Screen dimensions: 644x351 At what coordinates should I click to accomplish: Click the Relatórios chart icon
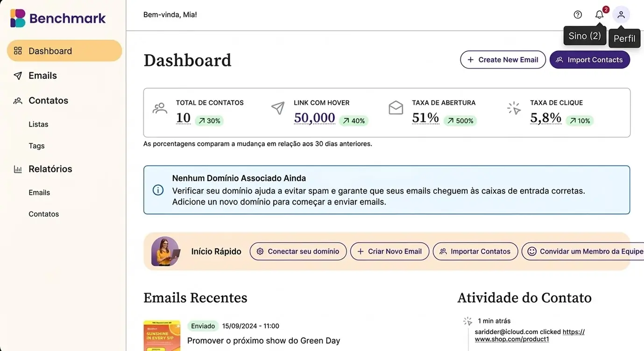[x=18, y=169]
